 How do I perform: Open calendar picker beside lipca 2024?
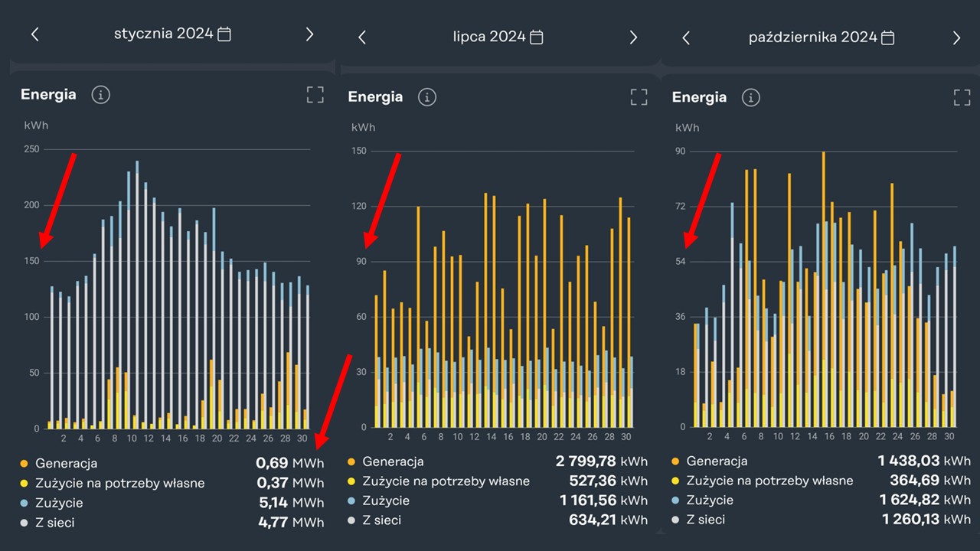coord(537,37)
